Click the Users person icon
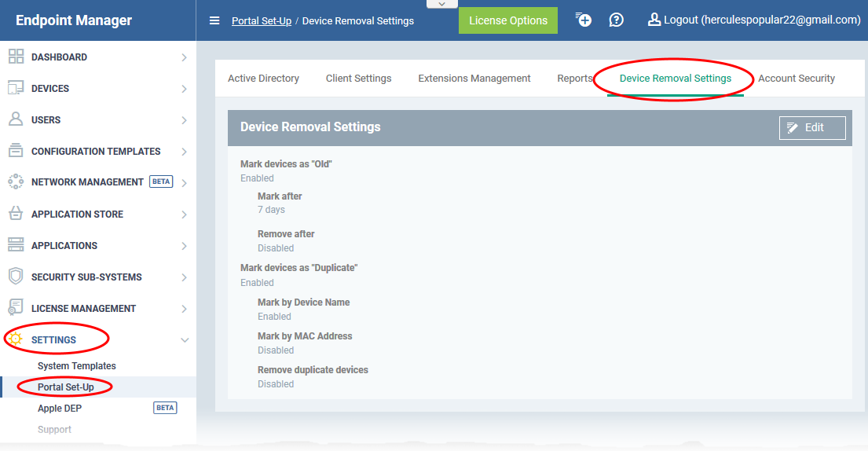 (x=16, y=119)
